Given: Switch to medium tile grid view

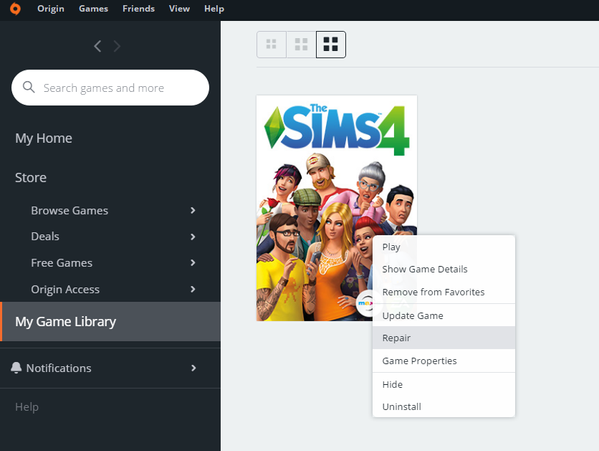Looking at the screenshot, I should (301, 44).
